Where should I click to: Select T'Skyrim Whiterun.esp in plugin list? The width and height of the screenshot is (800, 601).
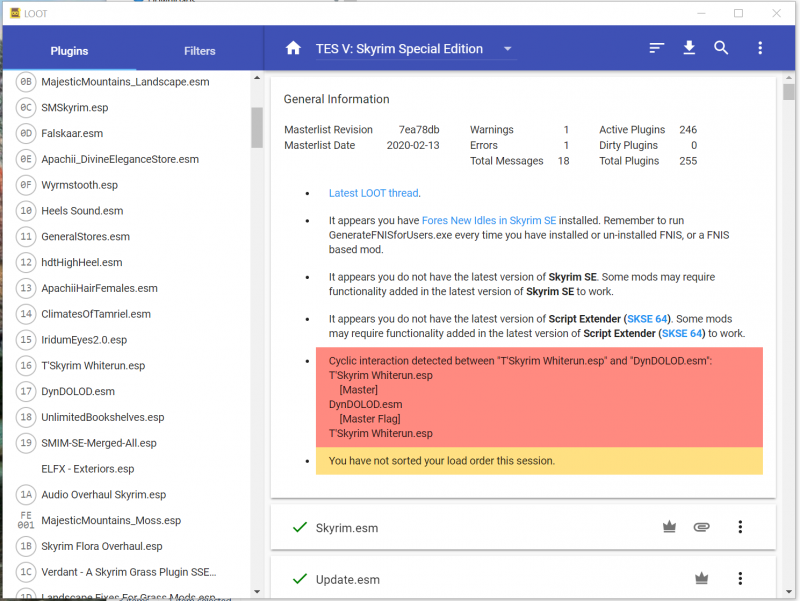[93, 365]
